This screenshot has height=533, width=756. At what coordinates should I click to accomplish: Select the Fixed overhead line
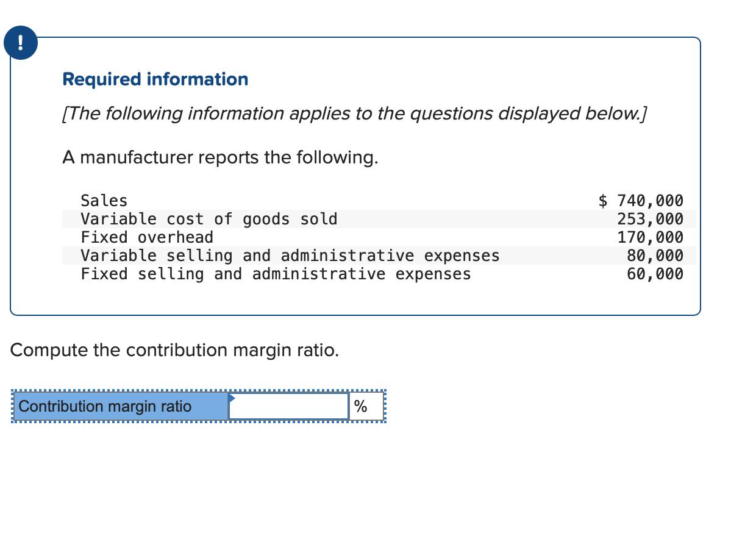pos(147,237)
